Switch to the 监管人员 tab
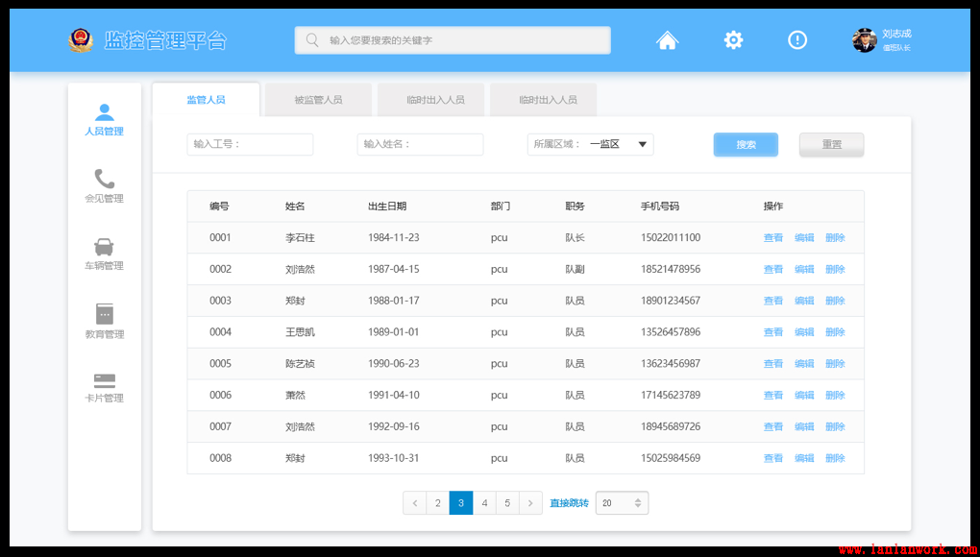 coord(206,100)
